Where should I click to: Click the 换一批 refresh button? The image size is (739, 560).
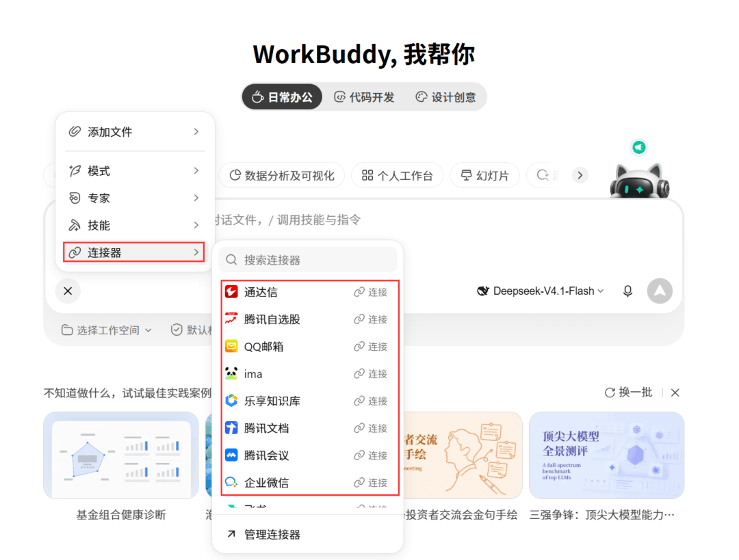coord(628,392)
